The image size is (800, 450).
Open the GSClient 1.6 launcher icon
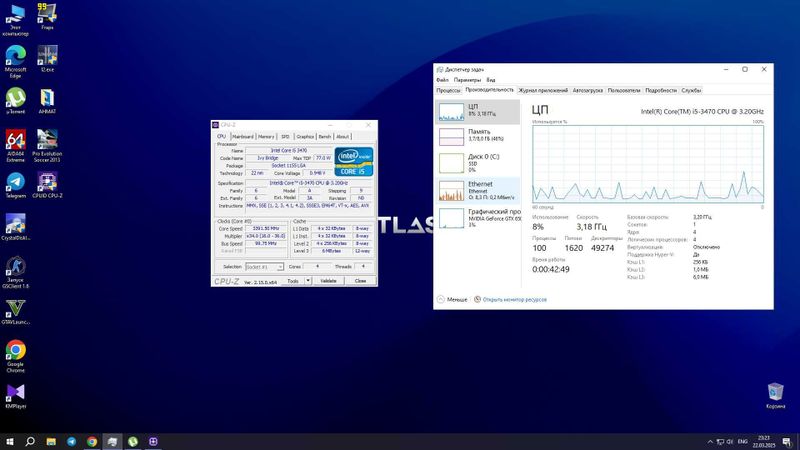pos(15,272)
